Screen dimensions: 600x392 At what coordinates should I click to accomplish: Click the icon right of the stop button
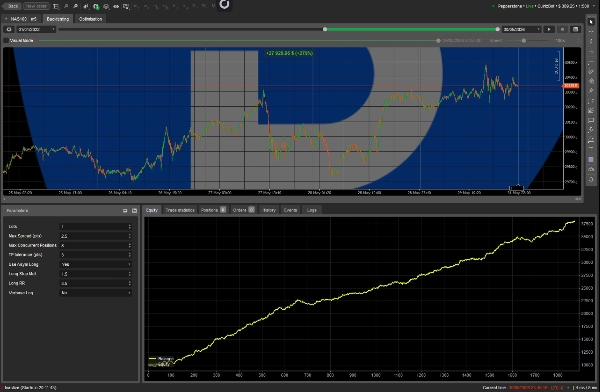pos(575,29)
